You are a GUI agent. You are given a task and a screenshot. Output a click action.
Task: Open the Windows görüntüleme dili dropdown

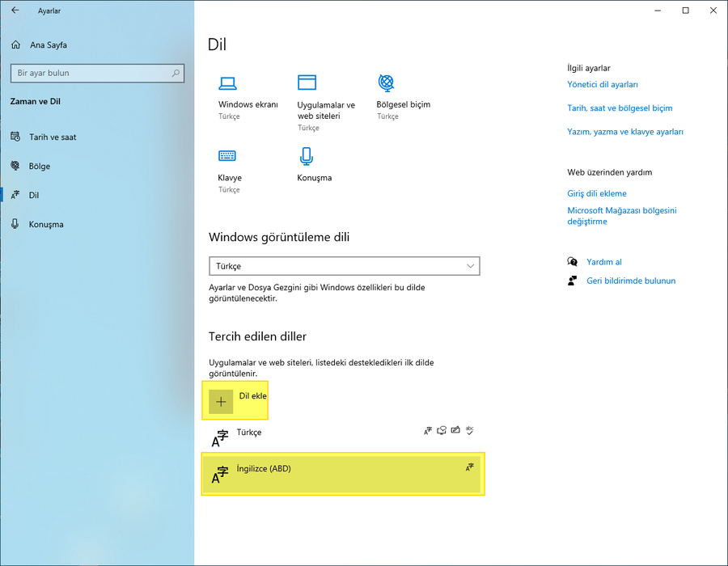pos(345,266)
